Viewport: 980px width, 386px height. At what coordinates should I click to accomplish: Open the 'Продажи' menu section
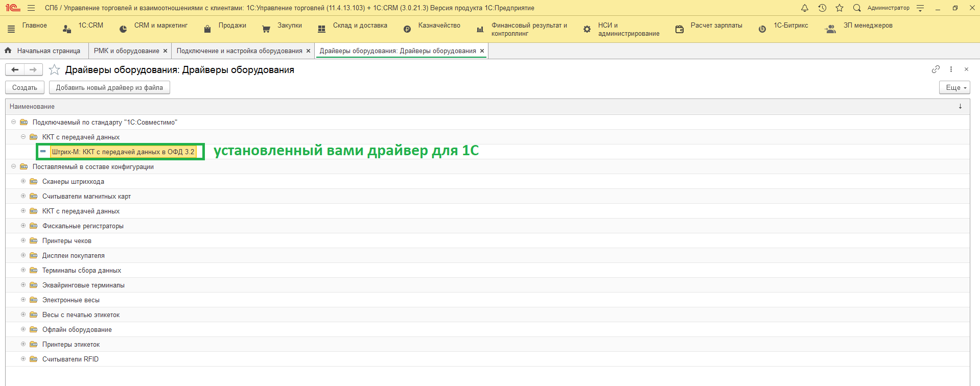[232, 26]
